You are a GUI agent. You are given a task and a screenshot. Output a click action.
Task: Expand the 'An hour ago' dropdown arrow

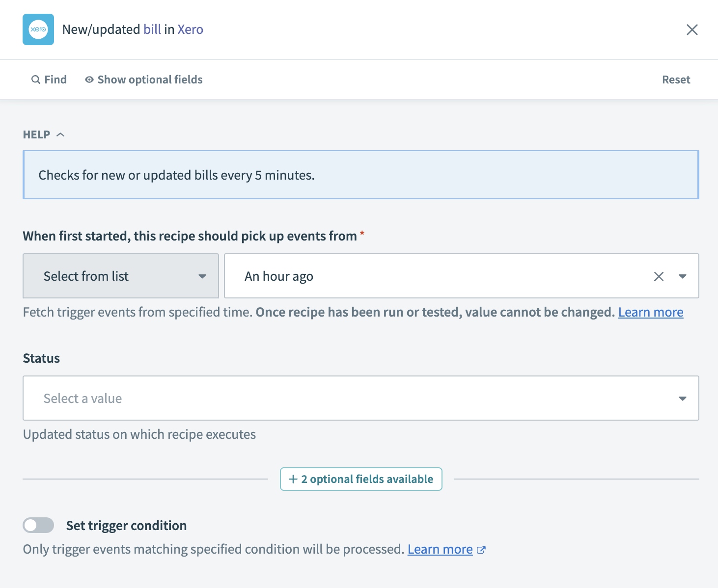point(682,276)
